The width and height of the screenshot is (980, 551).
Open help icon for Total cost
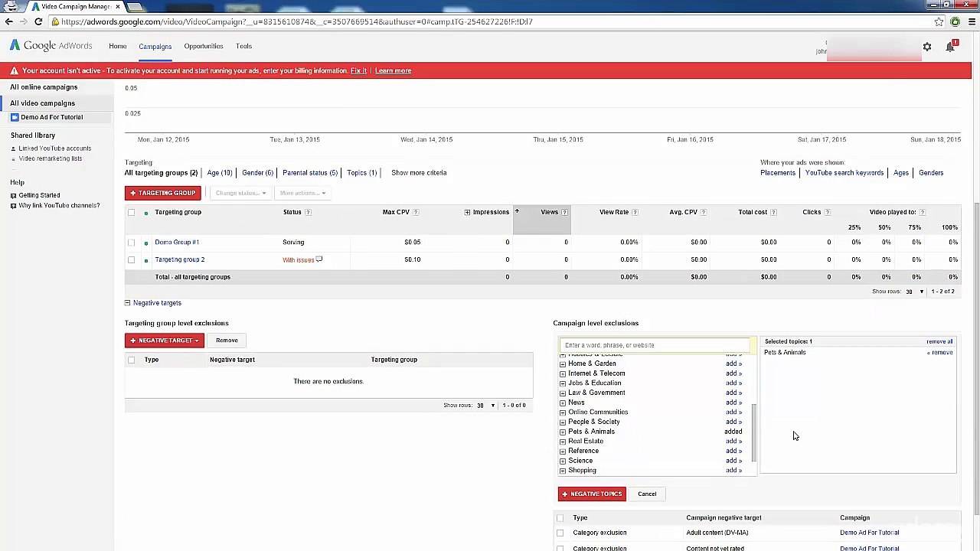tap(773, 212)
